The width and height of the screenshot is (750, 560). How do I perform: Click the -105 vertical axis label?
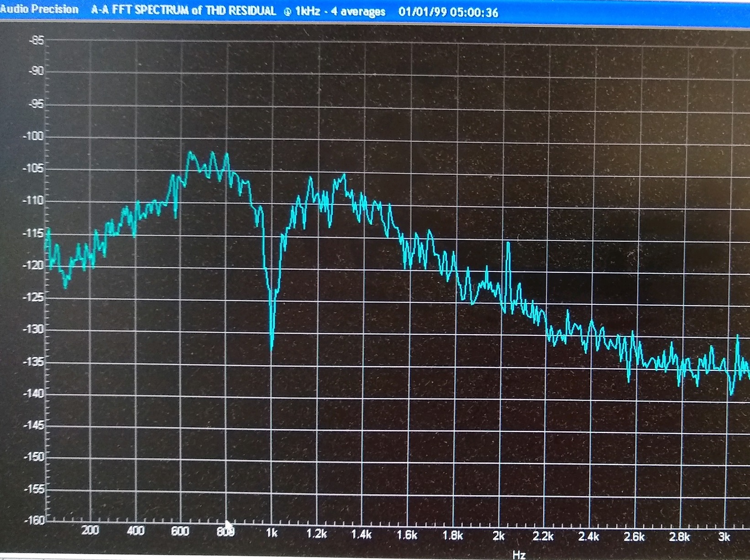tap(33, 168)
